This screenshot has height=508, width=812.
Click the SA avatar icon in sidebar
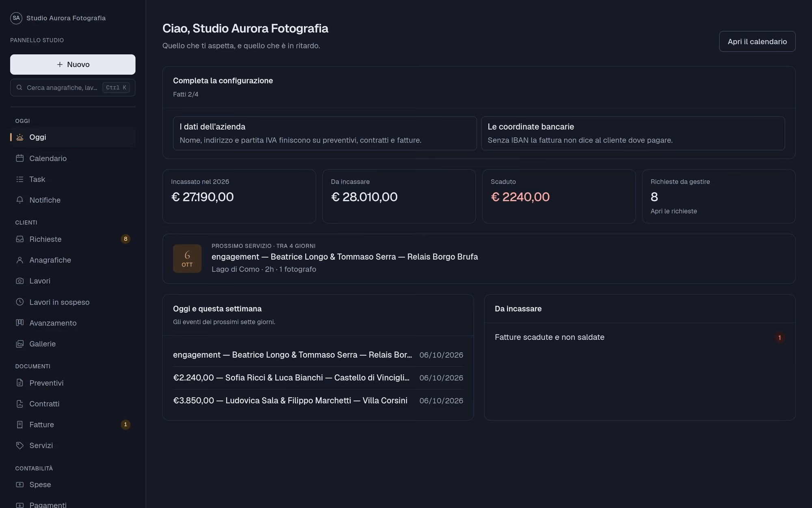coord(16,18)
